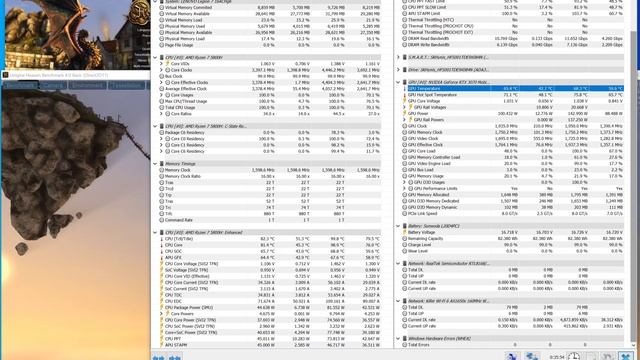Image resolution: width=640 pixels, height=360 pixels.
Task: Click the clock reset icon in bottom toolbar
Action: [574, 356]
